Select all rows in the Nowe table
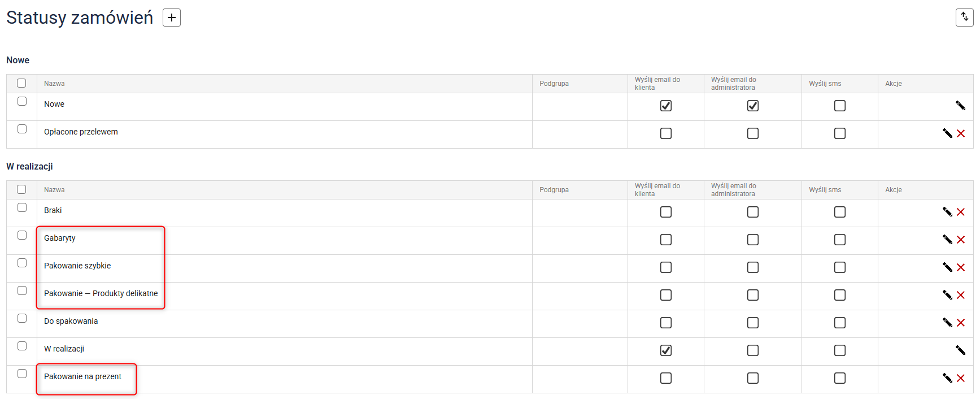 (x=21, y=83)
